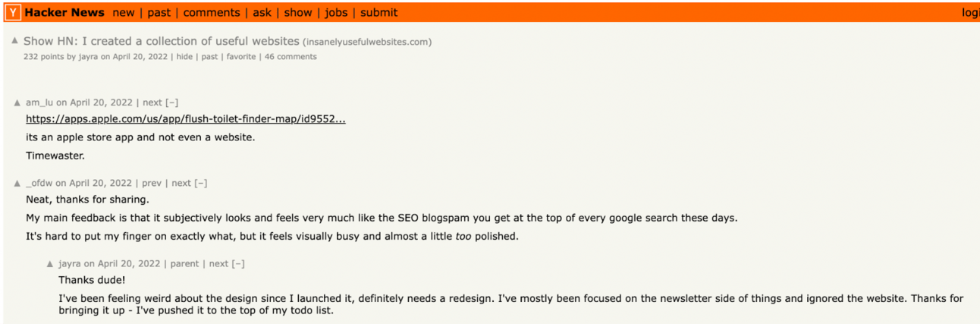Viewport: 980px width, 324px height.
Task: Go to the 'comments' nav page
Action: (x=211, y=12)
